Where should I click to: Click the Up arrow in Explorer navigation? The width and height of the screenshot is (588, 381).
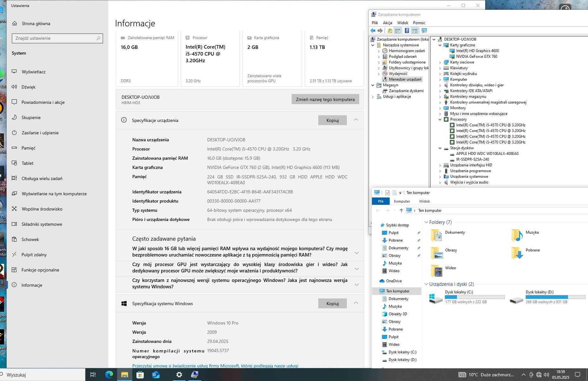[x=401, y=211]
